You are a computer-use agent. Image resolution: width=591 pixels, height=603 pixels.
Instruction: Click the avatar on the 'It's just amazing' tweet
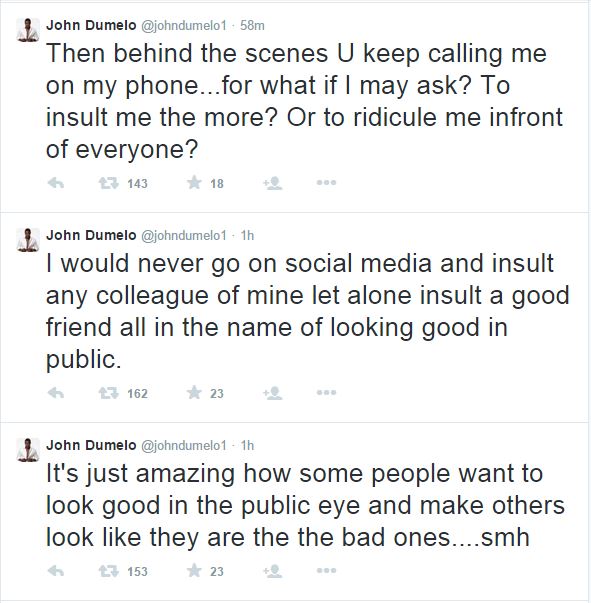[28, 449]
